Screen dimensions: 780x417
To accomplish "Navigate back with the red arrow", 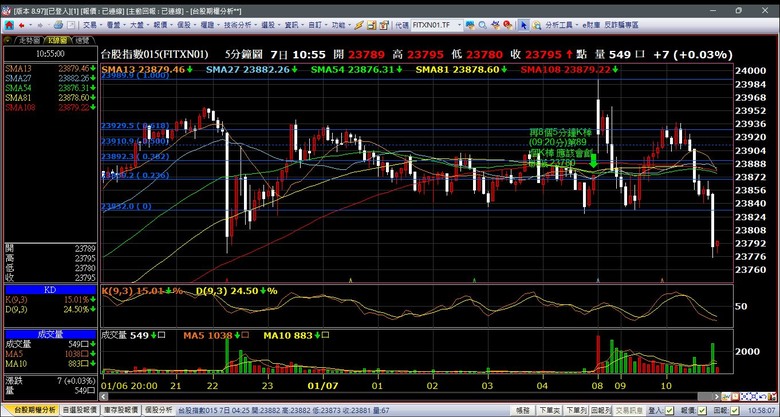I will click(21, 25).
